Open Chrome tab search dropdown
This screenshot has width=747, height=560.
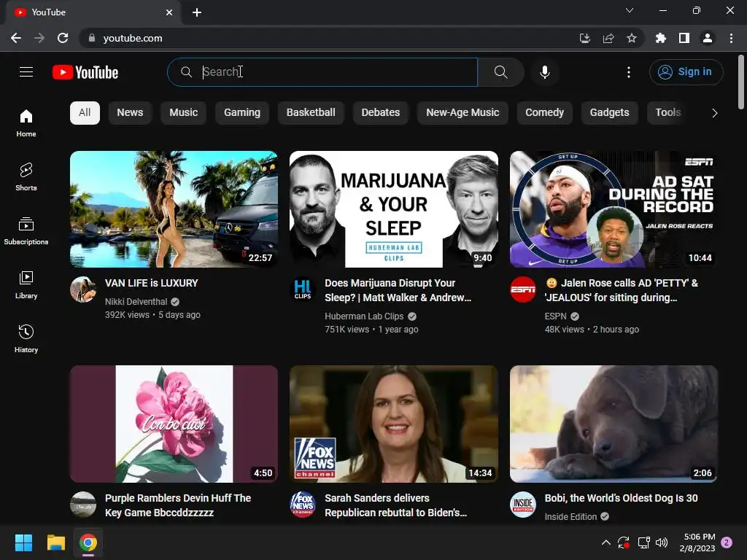[x=630, y=10]
